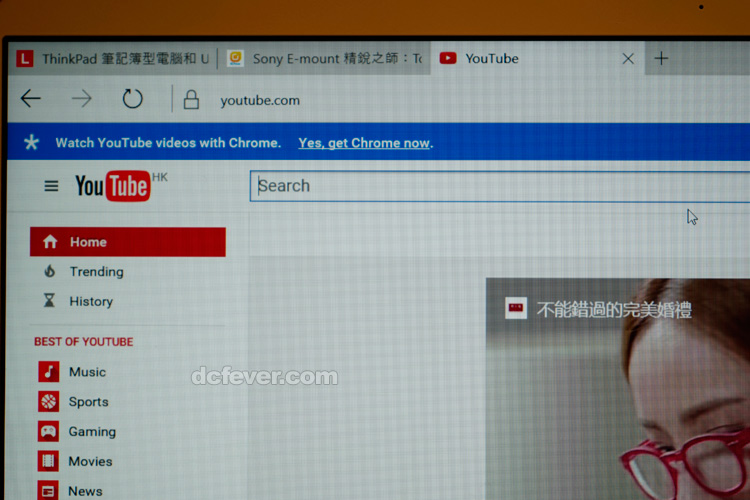Open Home in the sidebar
Image resolution: width=750 pixels, height=500 pixels.
coord(128,242)
